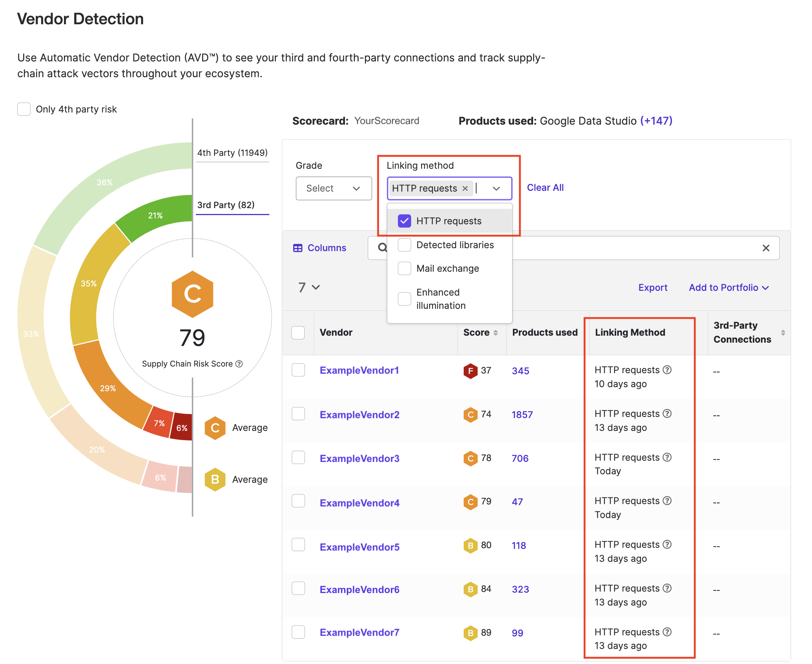Open HTTP requests help icon for ExampleVendor6
This screenshot has width=812, height=664.
click(667, 588)
